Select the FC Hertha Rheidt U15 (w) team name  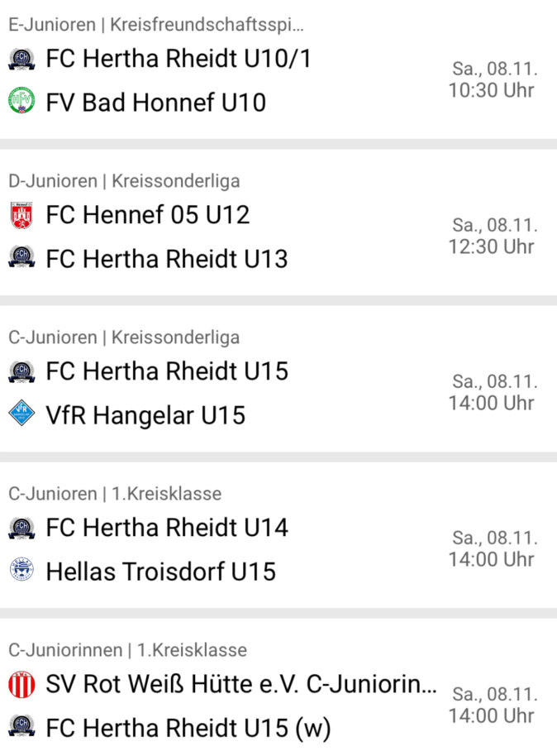(188, 728)
